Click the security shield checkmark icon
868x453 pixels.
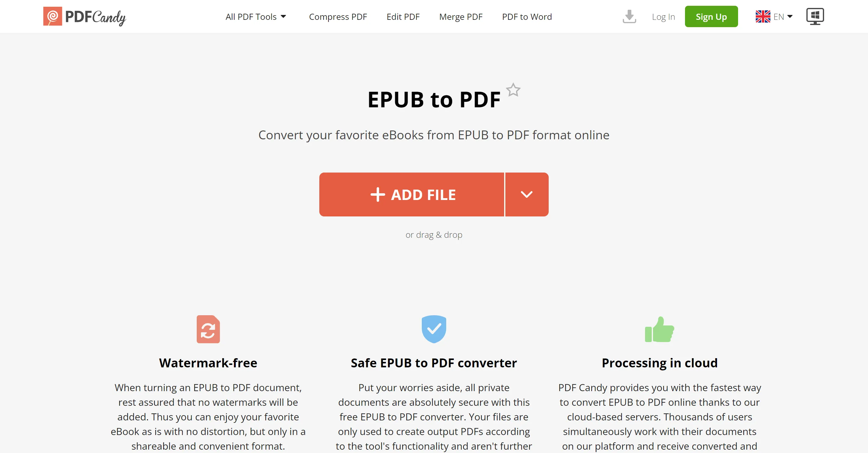pyautogui.click(x=433, y=329)
